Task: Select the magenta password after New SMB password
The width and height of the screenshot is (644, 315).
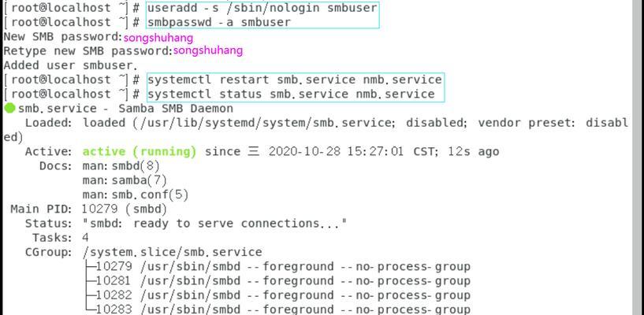Action: pyautogui.click(x=158, y=38)
